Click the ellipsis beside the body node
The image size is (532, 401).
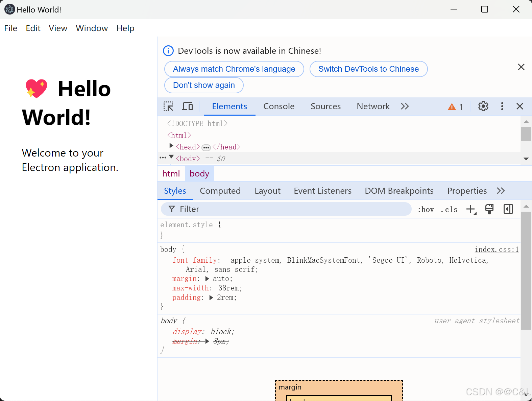point(163,158)
